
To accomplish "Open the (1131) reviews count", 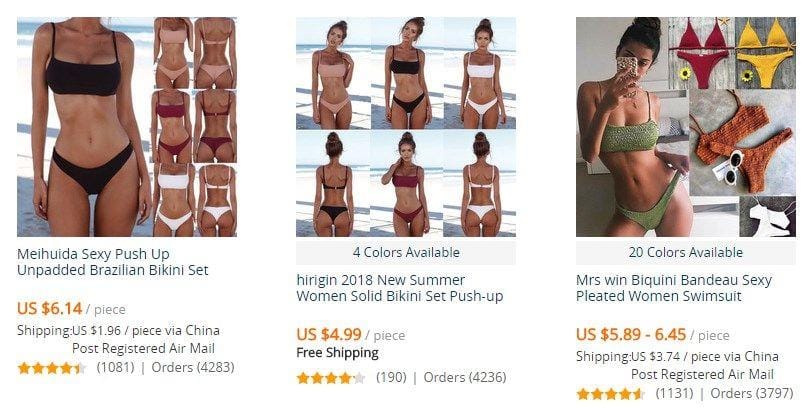I will click(x=674, y=393).
